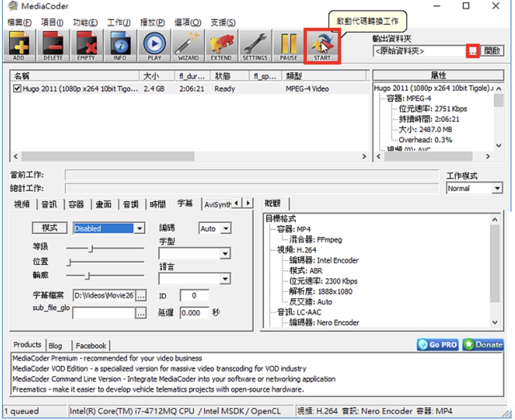The height and width of the screenshot is (420, 515).
Task: Select the 視頻: H.264 tree node
Action: point(297,250)
